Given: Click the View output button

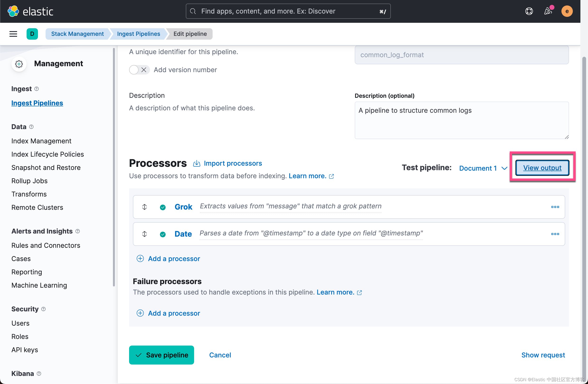Looking at the screenshot, I should 542,168.
